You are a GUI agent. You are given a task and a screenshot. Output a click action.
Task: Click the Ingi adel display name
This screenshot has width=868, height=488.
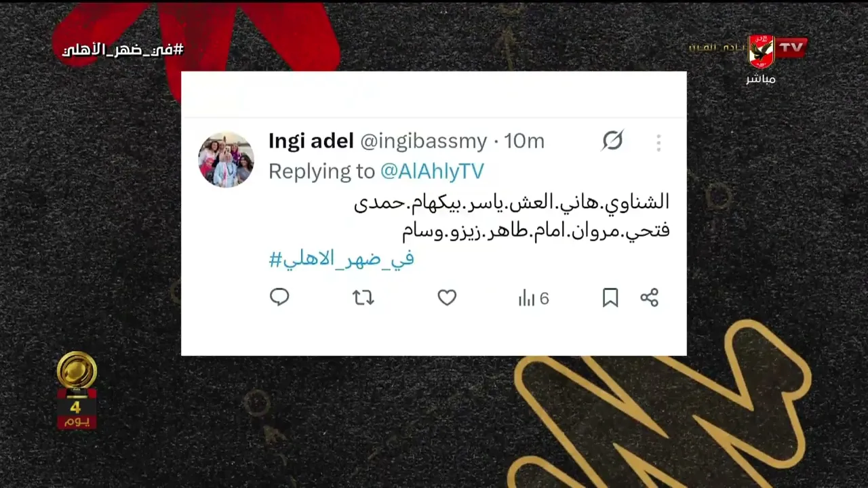(311, 141)
